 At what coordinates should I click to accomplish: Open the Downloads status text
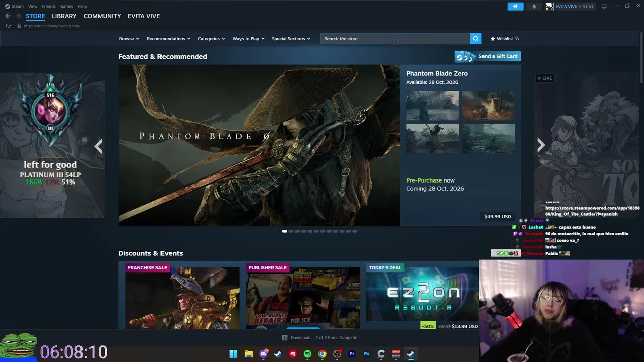tap(324, 338)
